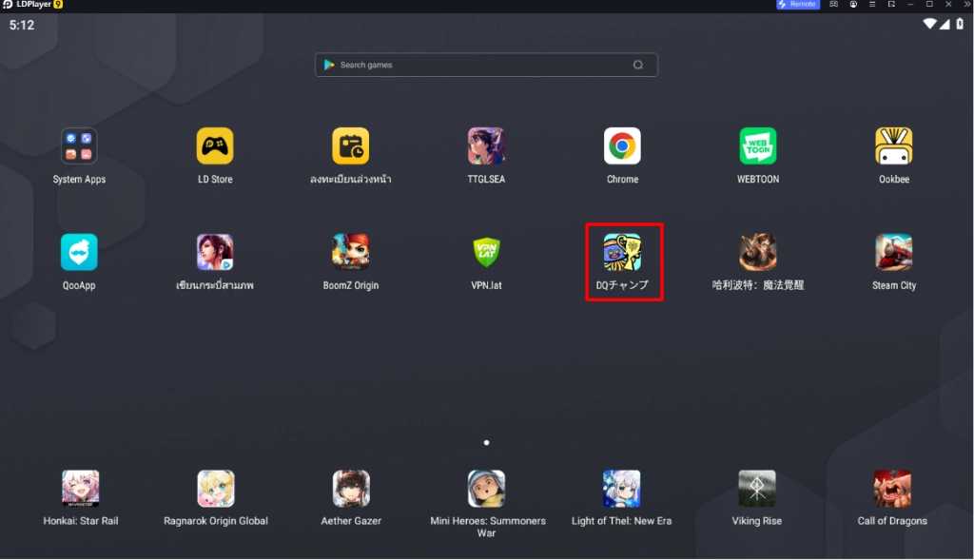Screen dimensions: 974x560
Task: Click the window-with-arrow icon in title bar
Action: point(891,5)
